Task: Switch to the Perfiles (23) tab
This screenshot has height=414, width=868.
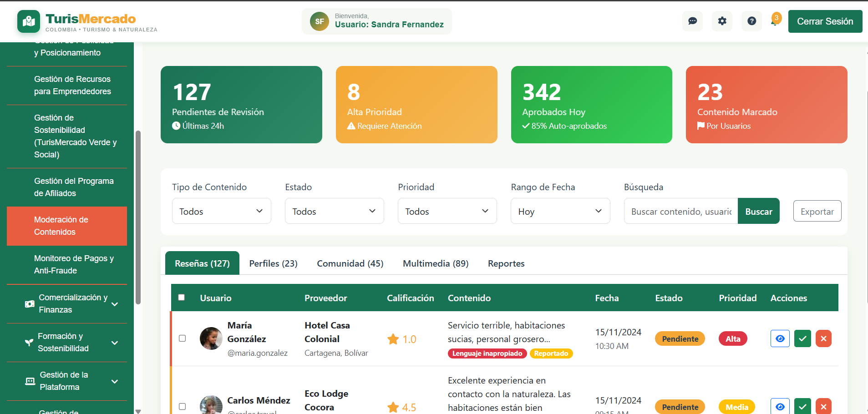Action: click(273, 263)
